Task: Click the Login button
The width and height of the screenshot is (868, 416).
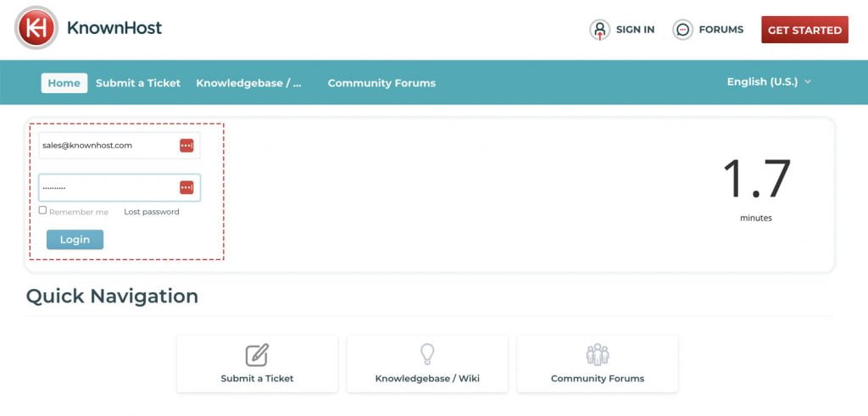Action: coord(75,240)
